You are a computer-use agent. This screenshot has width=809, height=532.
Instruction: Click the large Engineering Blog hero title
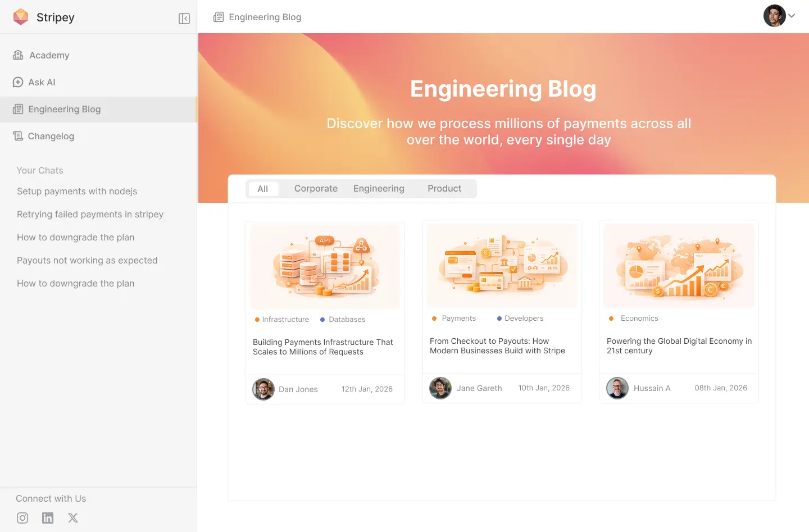tap(503, 89)
